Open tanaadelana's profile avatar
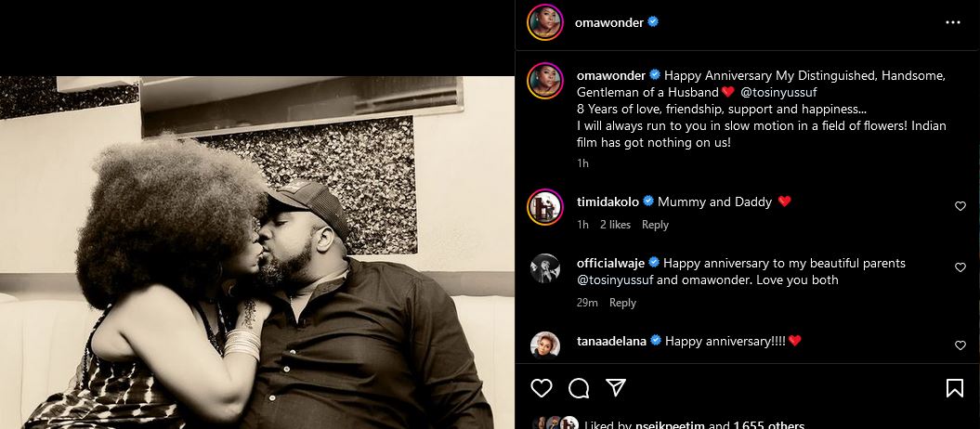980x429 pixels. click(x=544, y=344)
